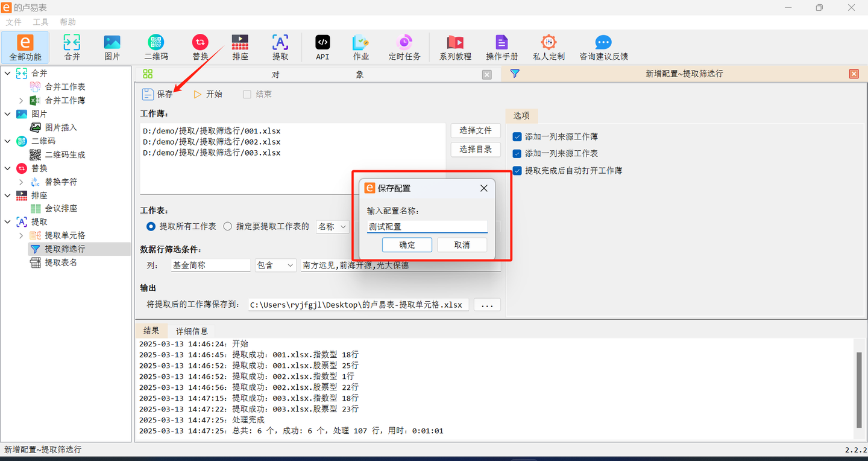Click 确定 in 保存配置 dialog
This screenshot has height=461, width=868.
pyautogui.click(x=407, y=244)
